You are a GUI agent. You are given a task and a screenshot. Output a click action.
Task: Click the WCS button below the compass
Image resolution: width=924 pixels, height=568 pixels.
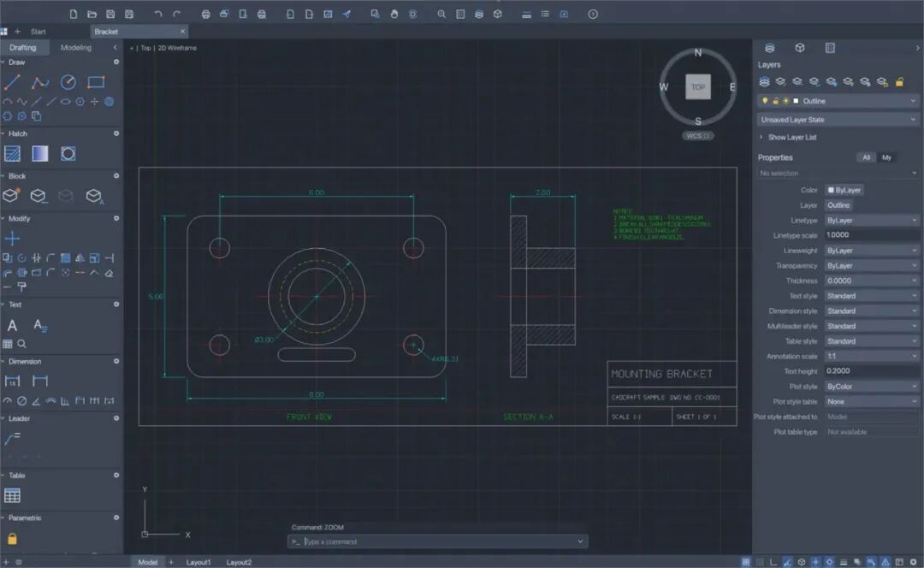coord(698,136)
